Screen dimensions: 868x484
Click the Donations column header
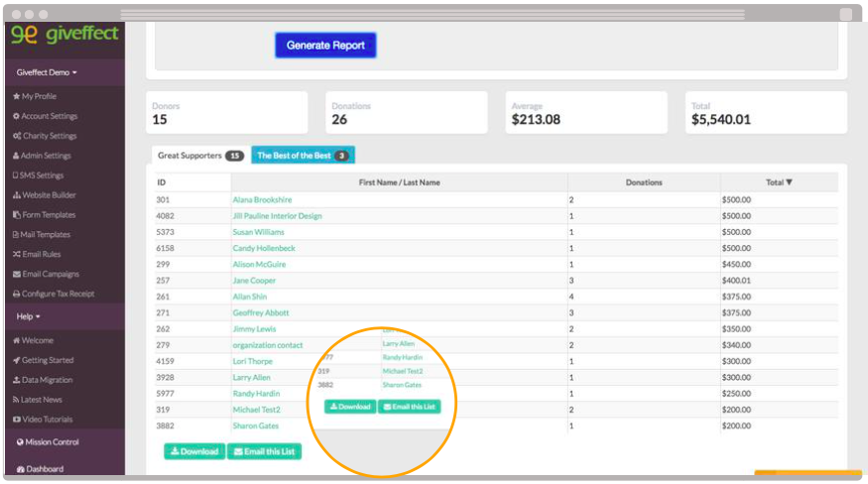(644, 182)
